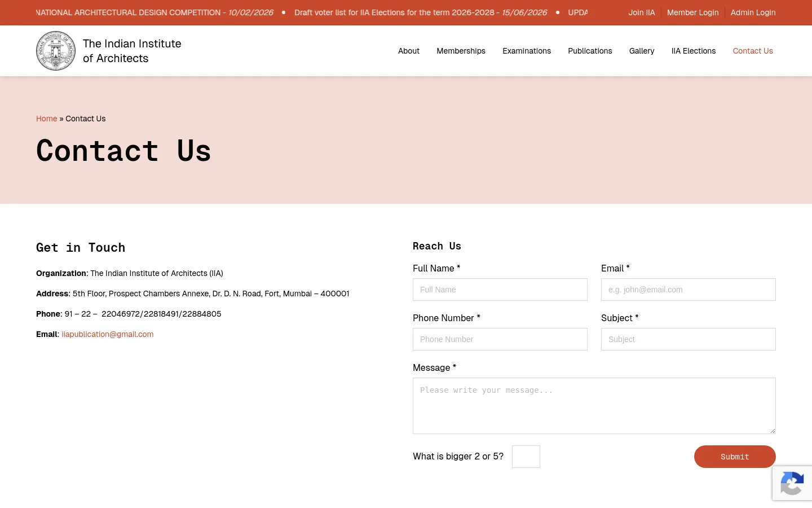
Task: Focus the Subject input field
Action: tap(689, 339)
